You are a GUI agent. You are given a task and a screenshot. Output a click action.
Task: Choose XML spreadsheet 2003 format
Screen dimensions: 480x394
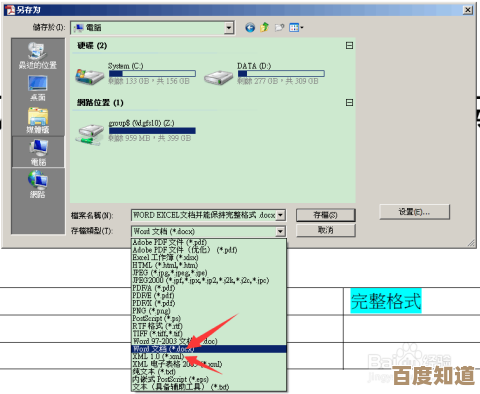(209, 364)
